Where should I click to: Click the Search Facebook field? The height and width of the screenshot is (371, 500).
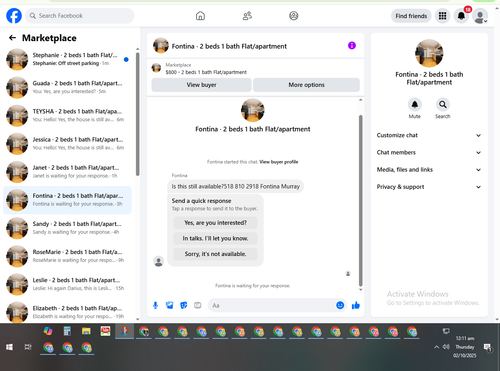pyautogui.click(x=80, y=16)
